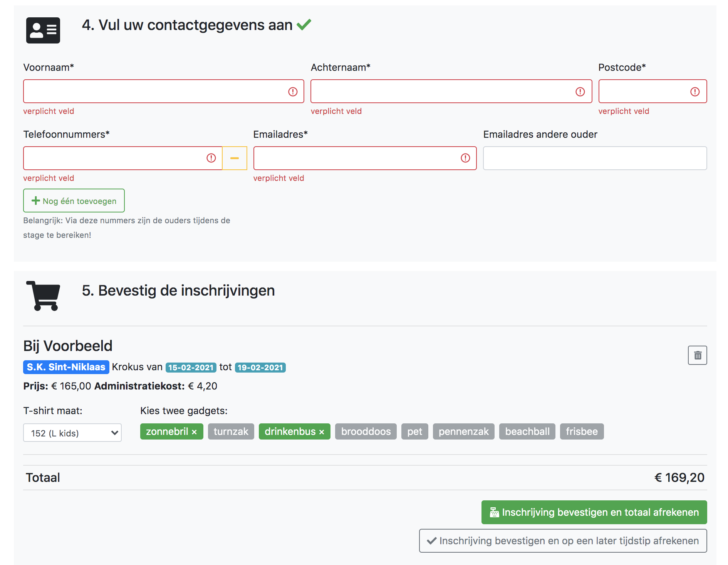Screen dimensions: 728x565
Task: Click Inschrijving bevestigen en later afrekenen
Action: point(563,540)
